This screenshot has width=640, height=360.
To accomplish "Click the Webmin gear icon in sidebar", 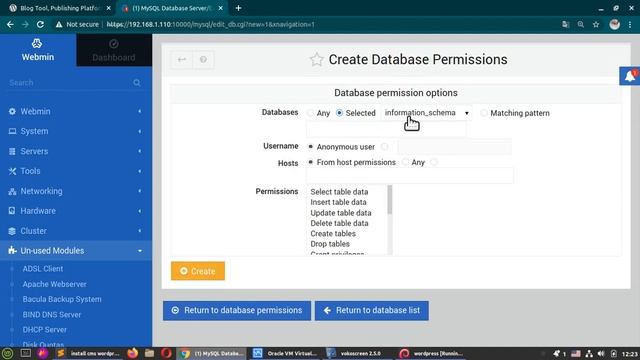I will (x=12, y=111).
